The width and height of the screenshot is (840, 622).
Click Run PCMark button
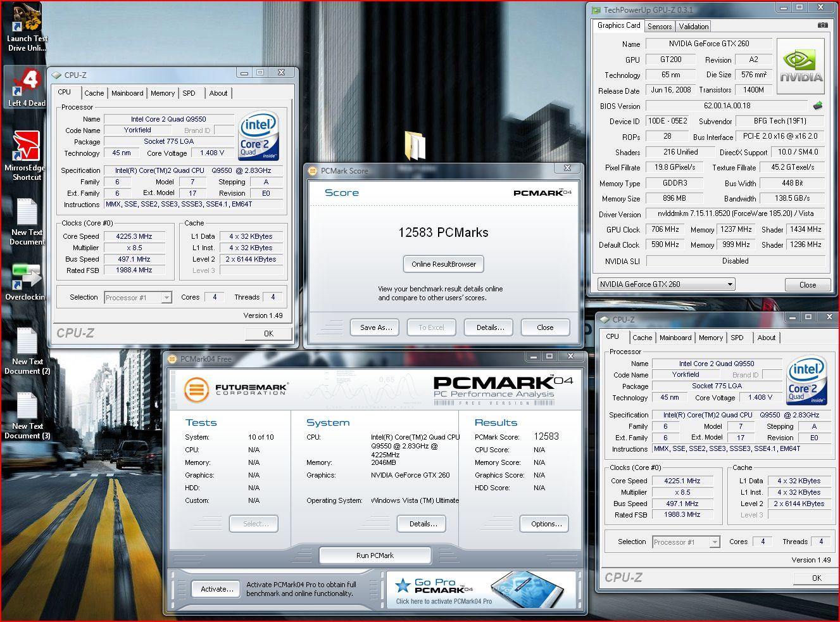pos(375,555)
